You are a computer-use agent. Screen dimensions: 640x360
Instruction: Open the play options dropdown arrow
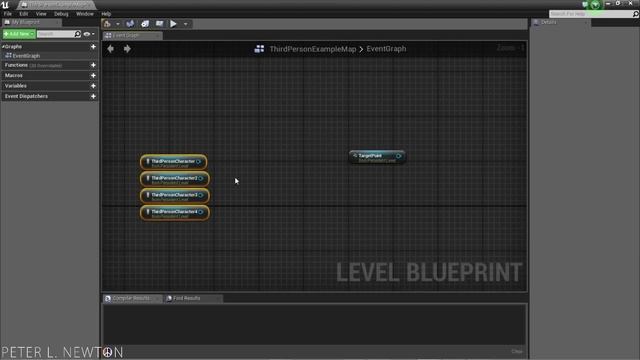pos(186,24)
